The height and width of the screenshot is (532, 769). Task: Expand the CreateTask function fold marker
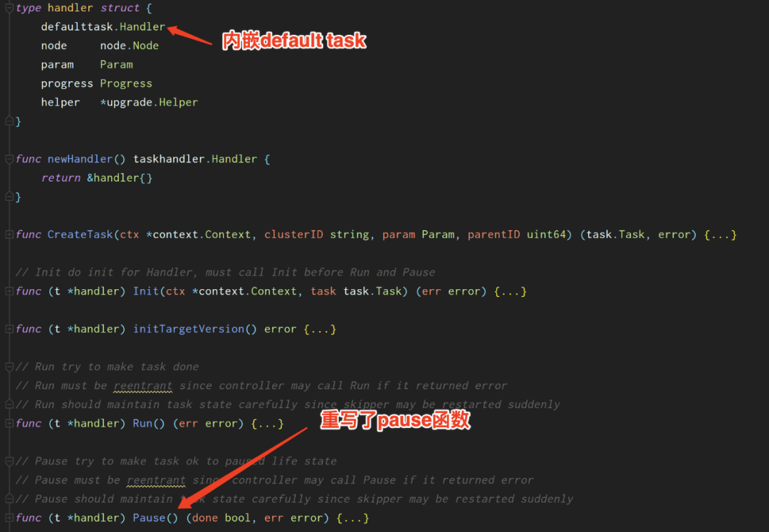pos(9,234)
